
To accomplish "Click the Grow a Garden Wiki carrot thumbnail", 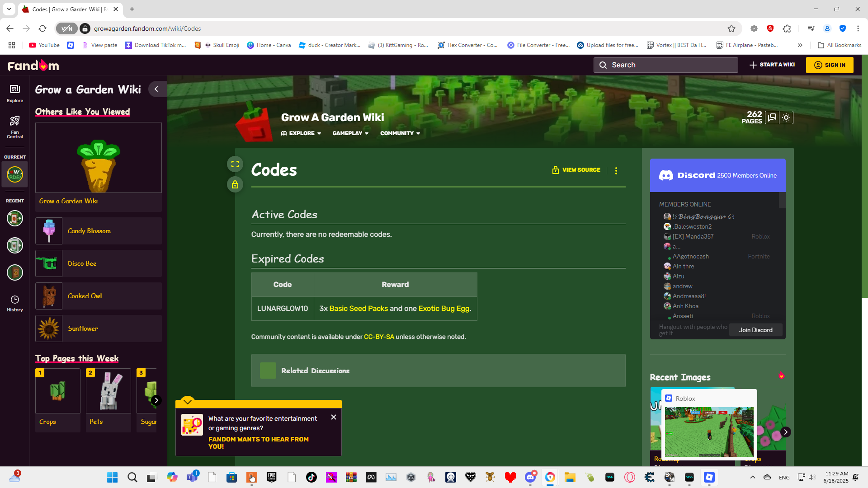I will [99, 157].
